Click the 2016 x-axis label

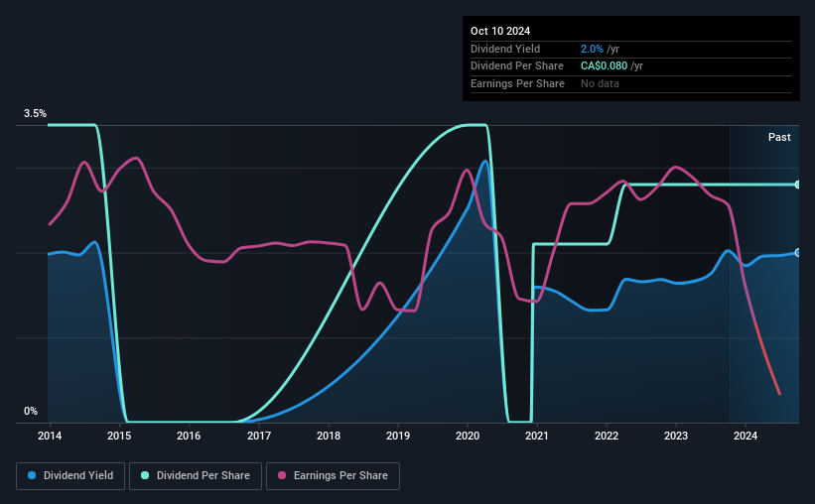(189, 436)
